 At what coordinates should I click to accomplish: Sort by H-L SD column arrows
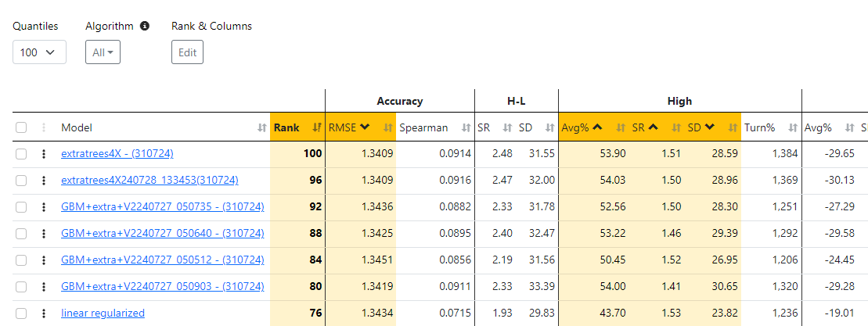(x=549, y=127)
